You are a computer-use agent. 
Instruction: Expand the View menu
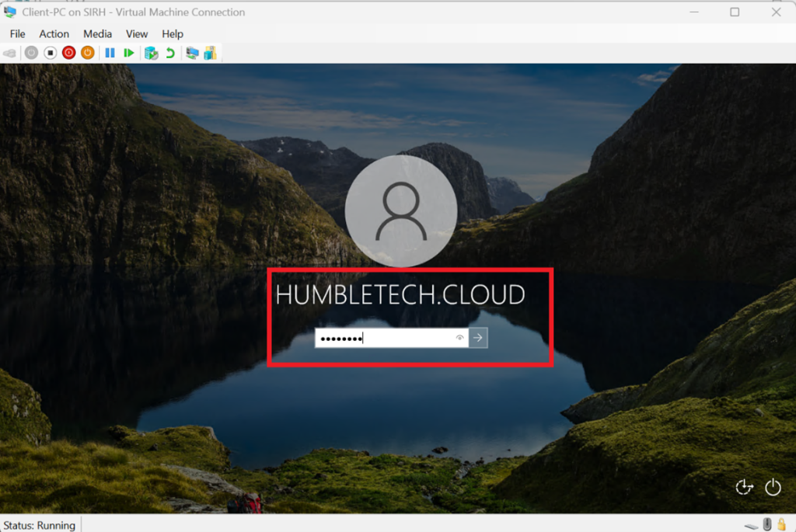pyautogui.click(x=137, y=33)
